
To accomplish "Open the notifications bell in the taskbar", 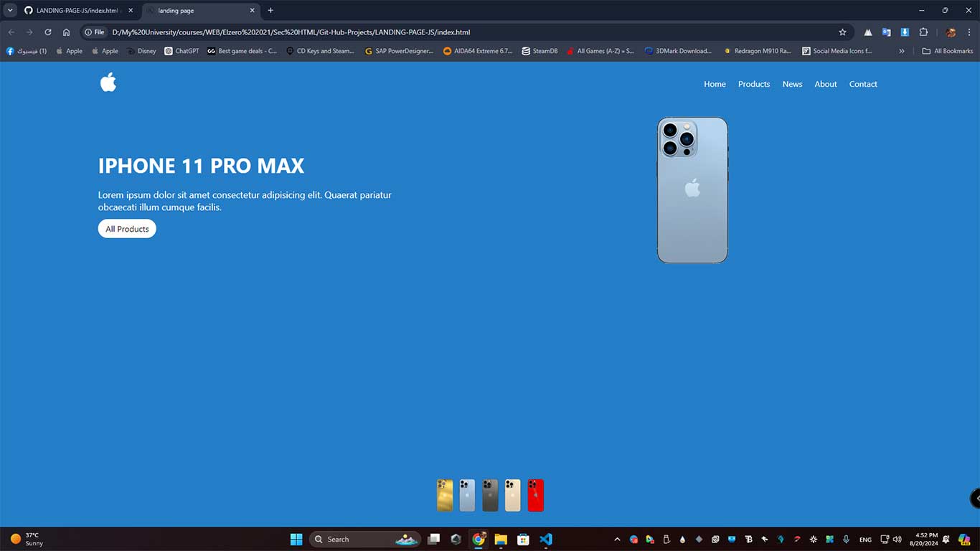I will (946, 540).
